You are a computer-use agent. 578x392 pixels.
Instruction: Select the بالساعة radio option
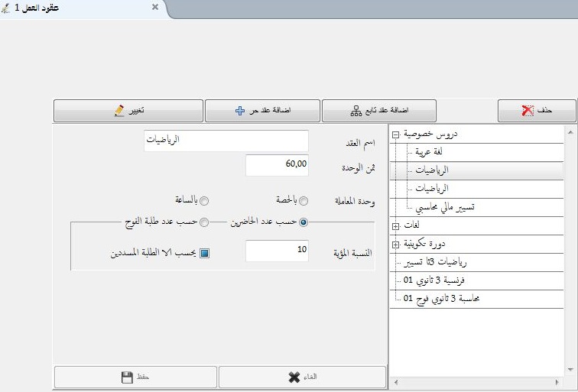point(203,201)
